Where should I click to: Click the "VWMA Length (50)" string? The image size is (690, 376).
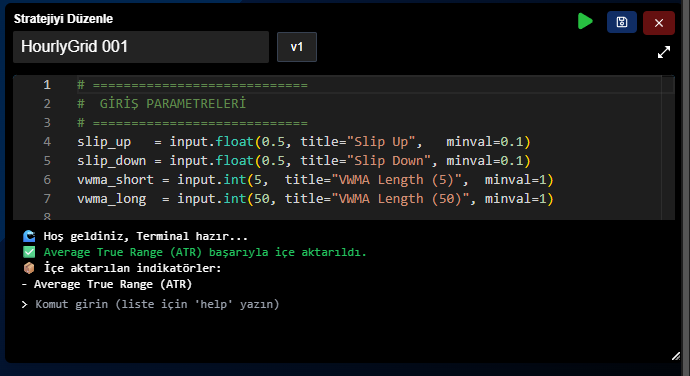tap(400, 199)
